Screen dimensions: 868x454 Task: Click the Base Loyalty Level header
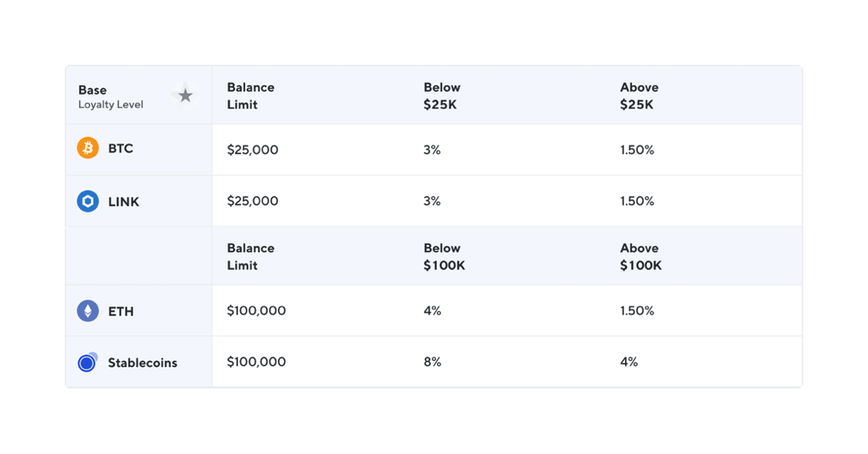(111, 97)
